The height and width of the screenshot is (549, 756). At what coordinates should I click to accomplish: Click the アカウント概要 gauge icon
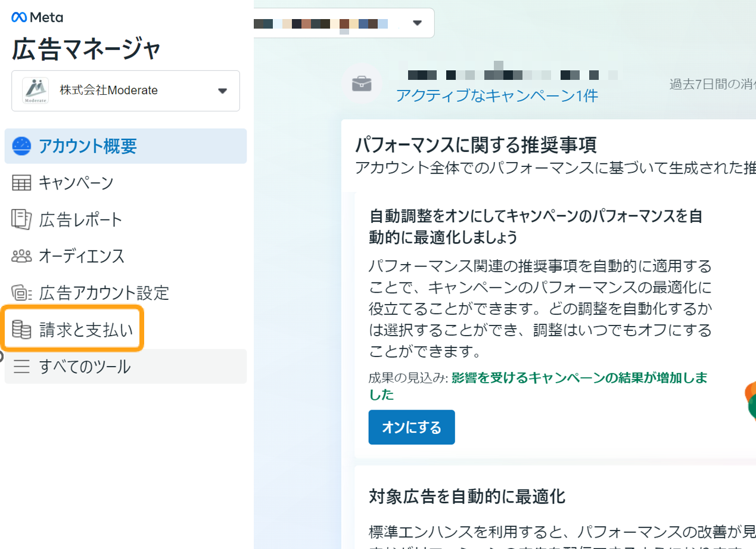21,146
